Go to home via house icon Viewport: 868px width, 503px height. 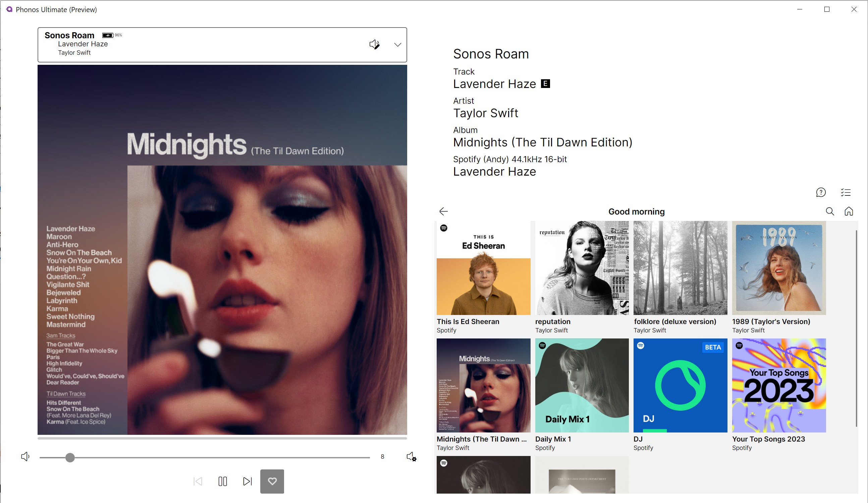(x=849, y=211)
